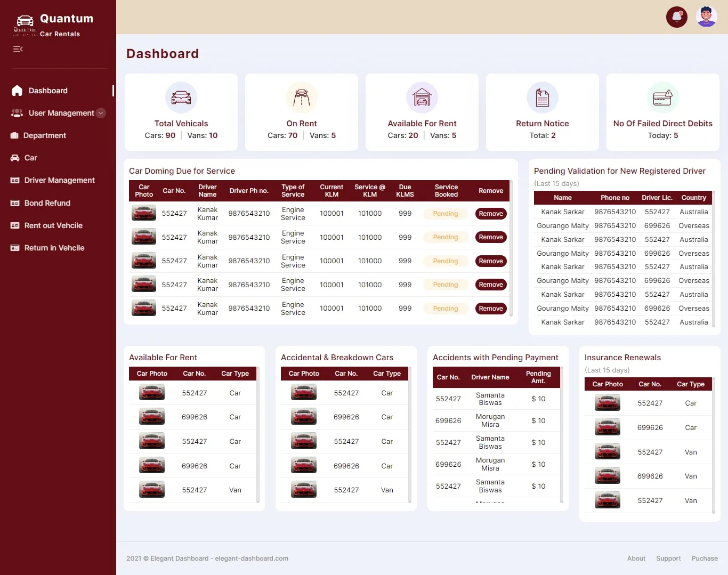
Task: Click the Quantum Car Rentals logo
Action: pyautogui.click(x=53, y=25)
